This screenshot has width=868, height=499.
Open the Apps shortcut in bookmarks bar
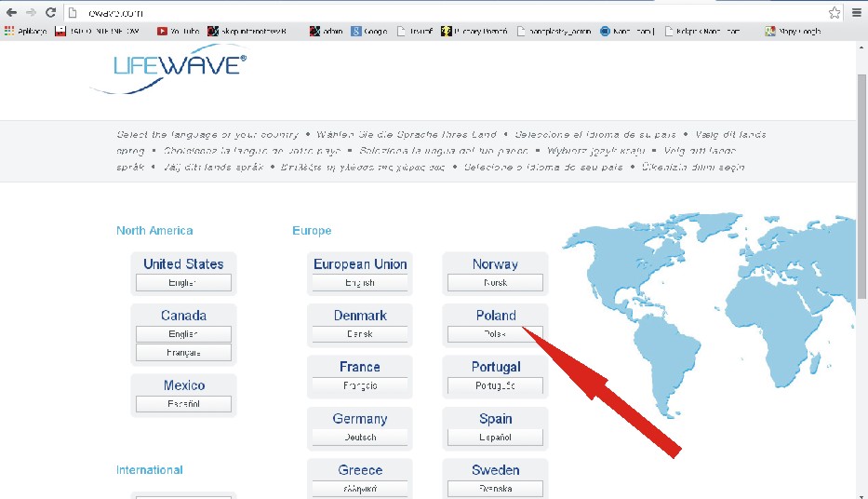click(25, 32)
